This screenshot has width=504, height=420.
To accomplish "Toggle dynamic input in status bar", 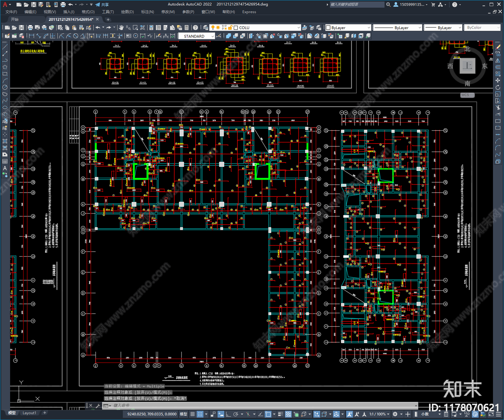I will click(x=221, y=414).
